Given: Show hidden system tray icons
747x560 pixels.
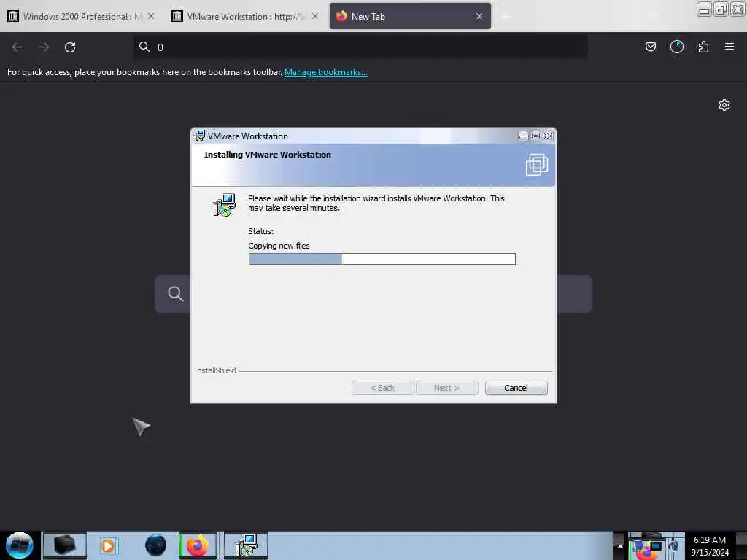Looking at the screenshot, I should (x=620, y=545).
